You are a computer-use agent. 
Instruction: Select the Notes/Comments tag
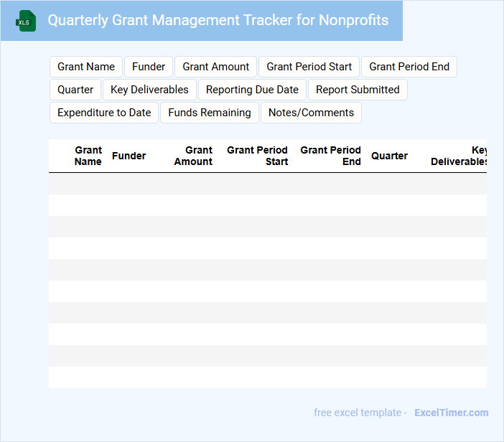[x=311, y=113]
